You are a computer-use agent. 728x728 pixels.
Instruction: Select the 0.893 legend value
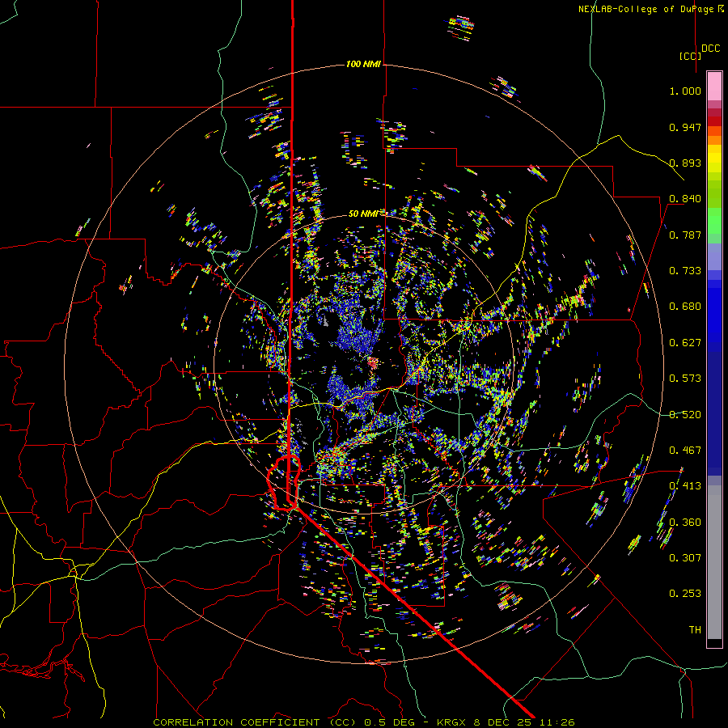click(685, 163)
